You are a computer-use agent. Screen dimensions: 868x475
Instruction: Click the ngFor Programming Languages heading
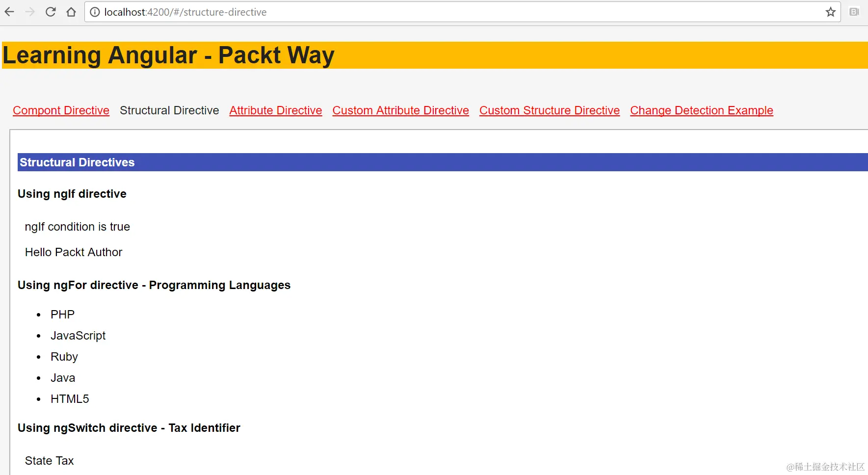(x=154, y=285)
